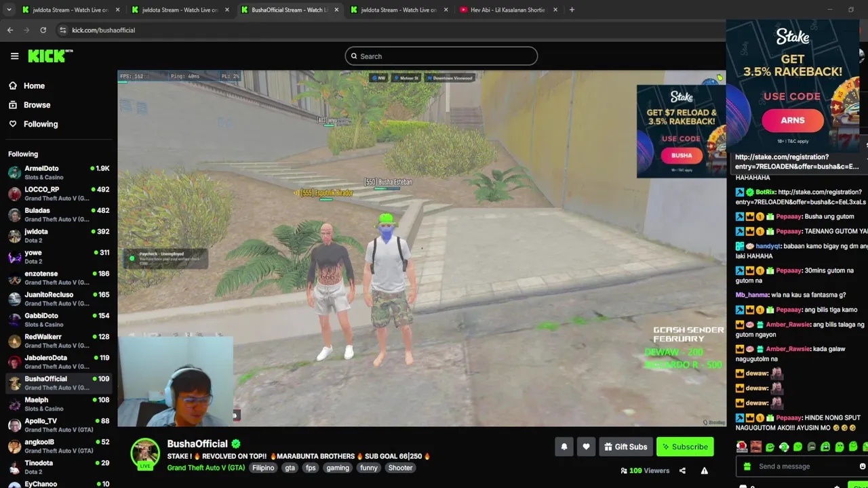868x488 pixels.
Task: Reload the page
Action: click(x=43, y=30)
